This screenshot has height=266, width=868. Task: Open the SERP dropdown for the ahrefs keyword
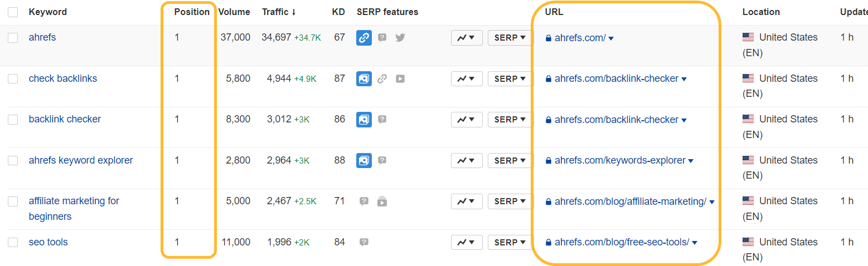click(510, 38)
